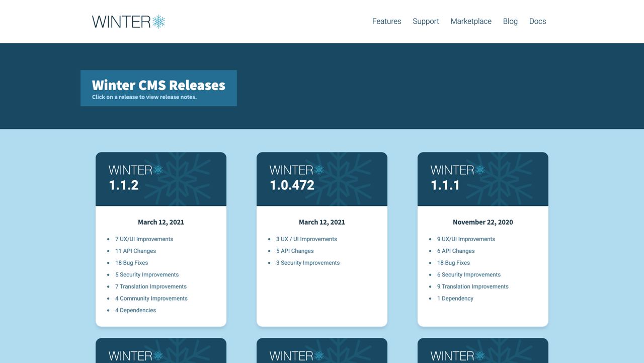Viewport: 644px width, 363px height.
Task: Select '3 Security Improvements' item
Action: tap(308, 263)
